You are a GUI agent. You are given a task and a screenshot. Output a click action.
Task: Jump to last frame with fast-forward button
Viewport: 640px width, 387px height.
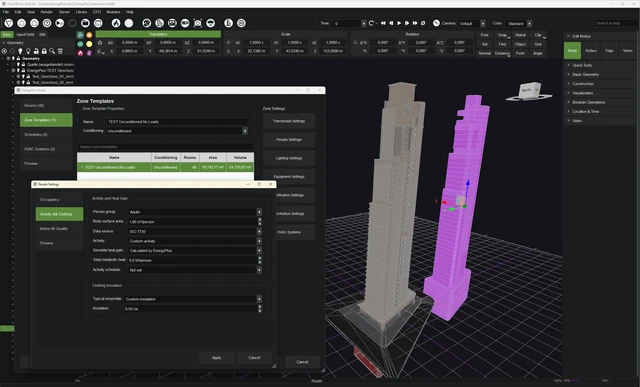point(415,23)
